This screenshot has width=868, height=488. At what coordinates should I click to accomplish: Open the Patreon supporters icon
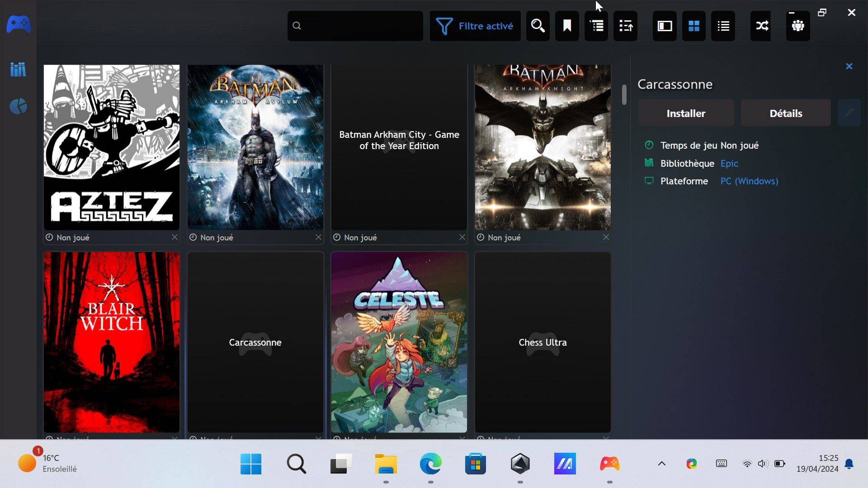pos(798,26)
